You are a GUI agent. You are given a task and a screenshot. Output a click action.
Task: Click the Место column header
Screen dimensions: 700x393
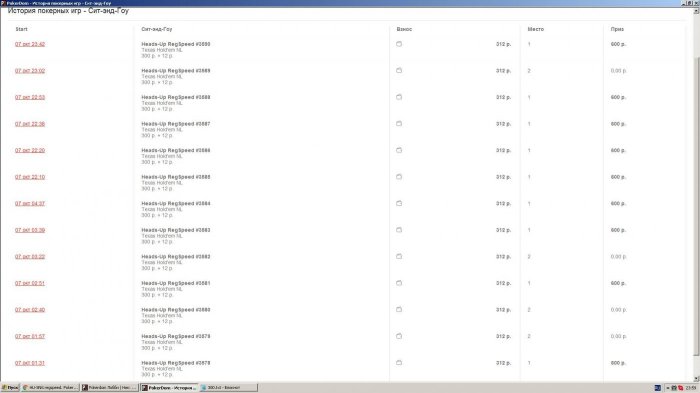(x=536, y=29)
